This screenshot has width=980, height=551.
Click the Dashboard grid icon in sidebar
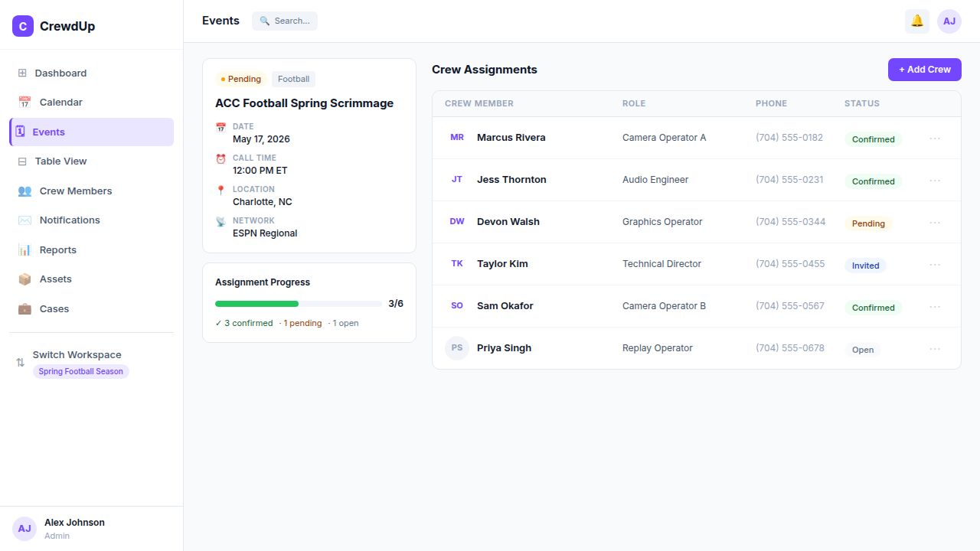coord(22,73)
